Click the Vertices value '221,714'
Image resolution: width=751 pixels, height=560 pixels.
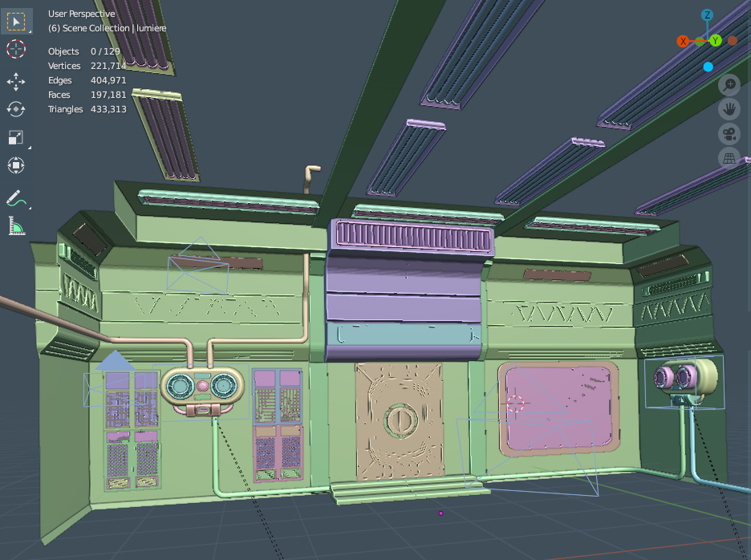pos(108,66)
